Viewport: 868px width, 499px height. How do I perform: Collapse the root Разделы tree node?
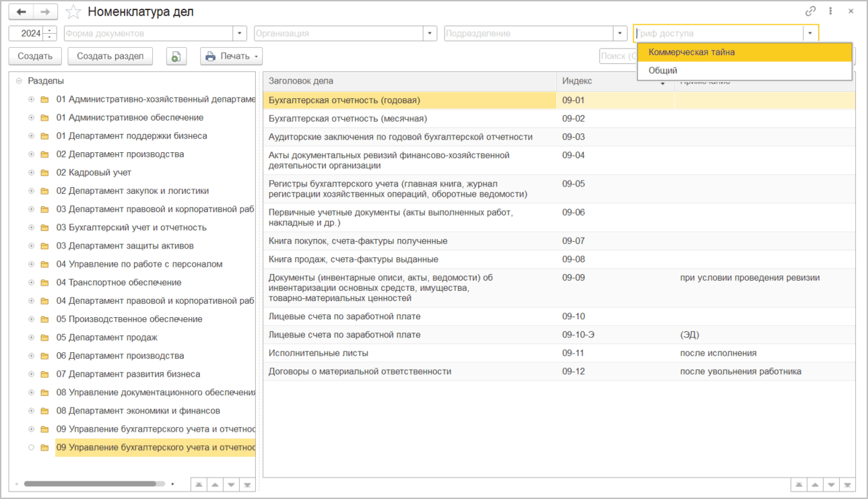18,81
